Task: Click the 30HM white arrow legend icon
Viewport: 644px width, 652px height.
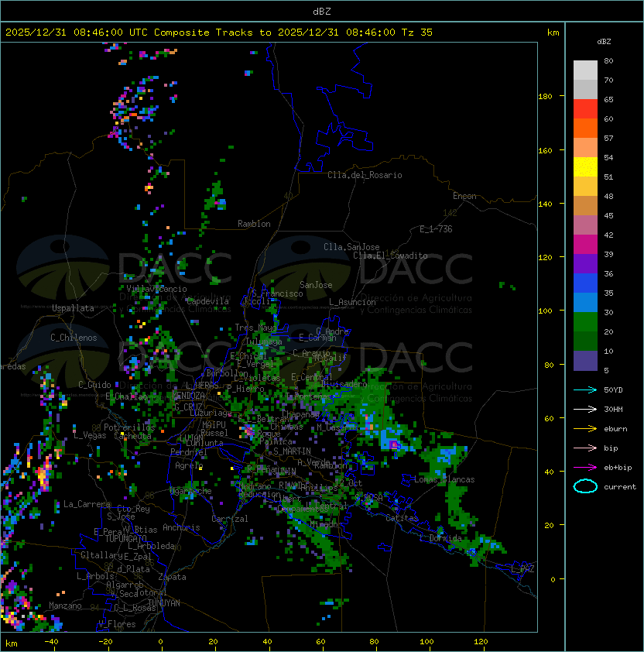Action: point(585,409)
